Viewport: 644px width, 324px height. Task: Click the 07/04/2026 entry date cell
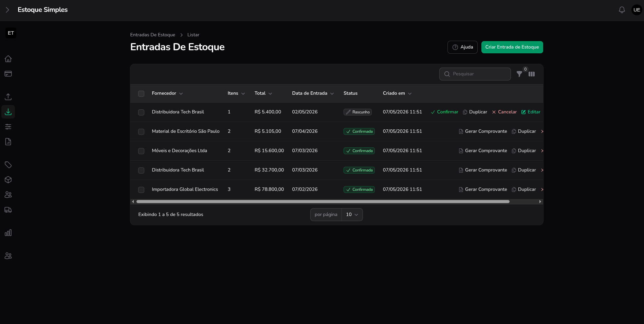tap(305, 131)
